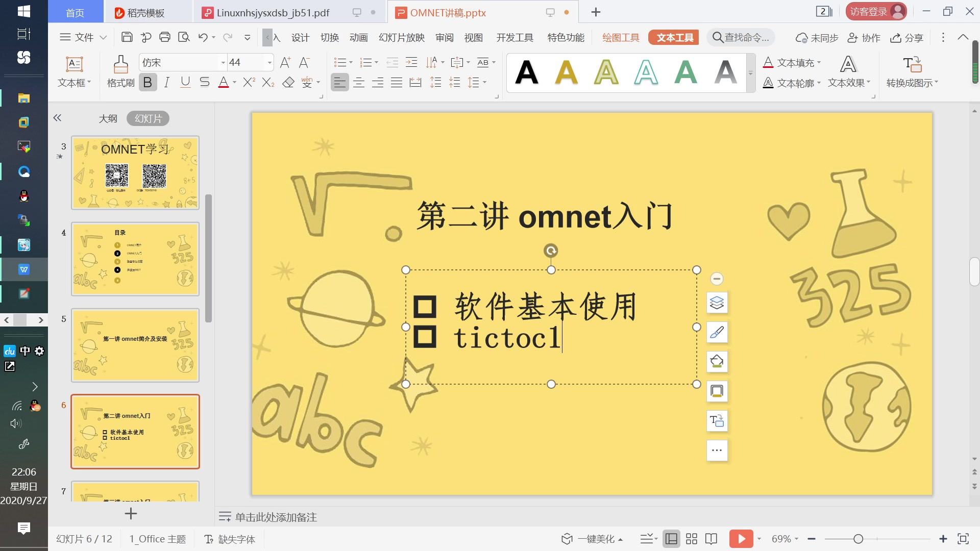Switch to reading view icon
This screenshot has width=980, height=551.
[711, 539]
